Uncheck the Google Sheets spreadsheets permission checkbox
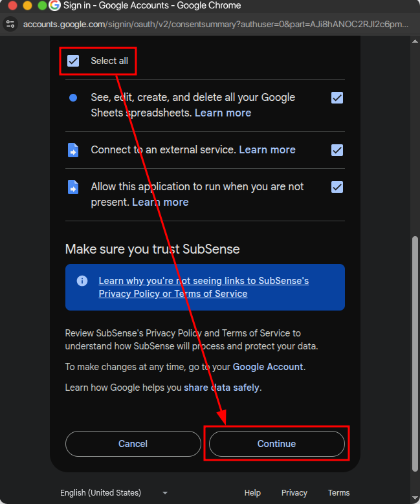420x504 pixels. [337, 98]
